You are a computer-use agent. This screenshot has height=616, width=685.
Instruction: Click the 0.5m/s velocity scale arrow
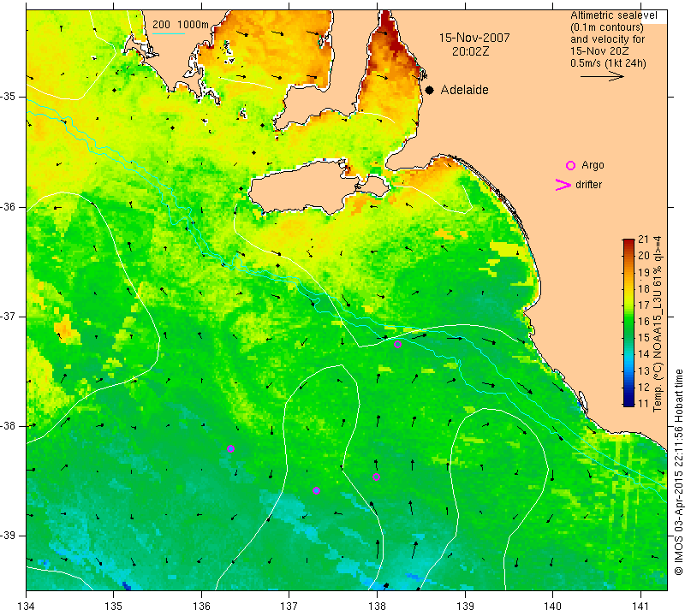(602, 76)
